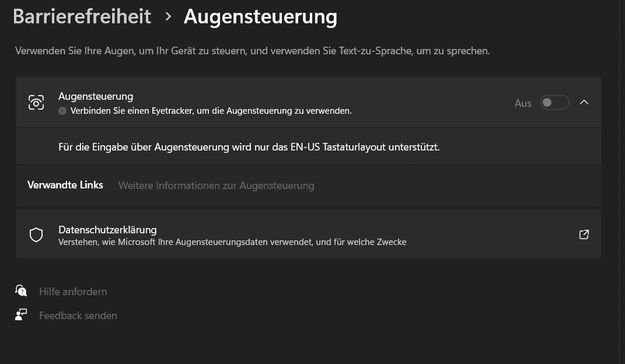Screen dimensions: 625x364
Task: Open the Hilfe anfordern link
Action: click(x=73, y=291)
